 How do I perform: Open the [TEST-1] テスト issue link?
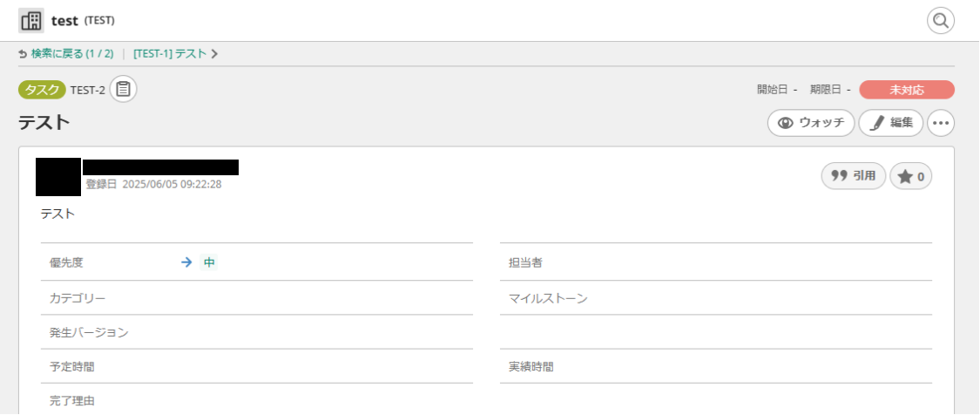(x=170, y=54)
